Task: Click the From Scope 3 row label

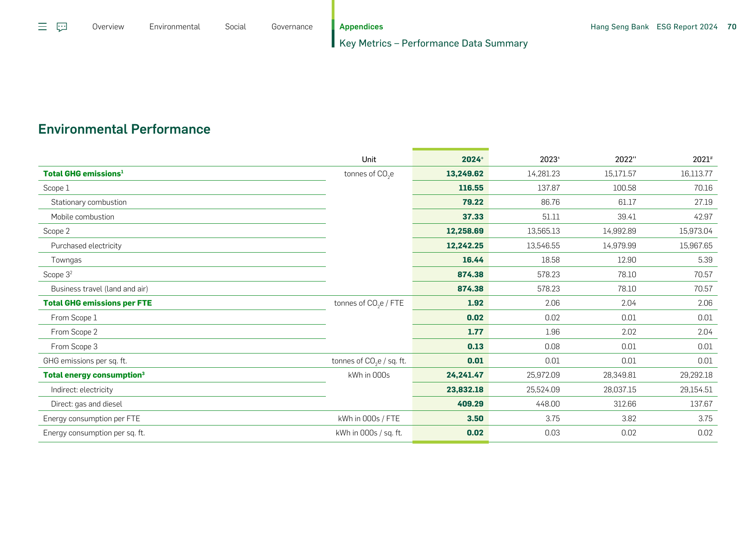Action: coord(74,347)
